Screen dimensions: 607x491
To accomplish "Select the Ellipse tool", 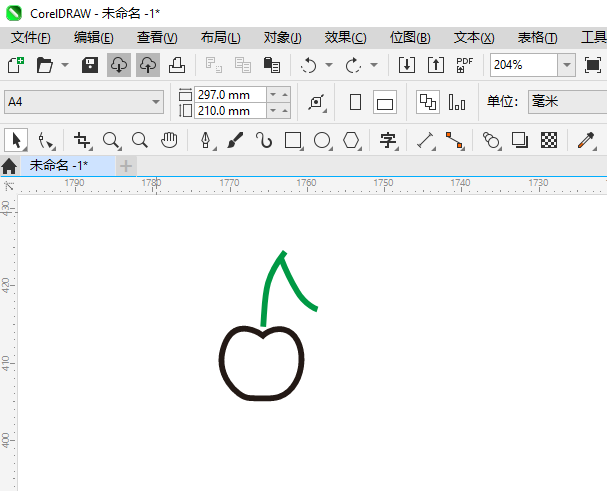I will click(x=322, y=140).
